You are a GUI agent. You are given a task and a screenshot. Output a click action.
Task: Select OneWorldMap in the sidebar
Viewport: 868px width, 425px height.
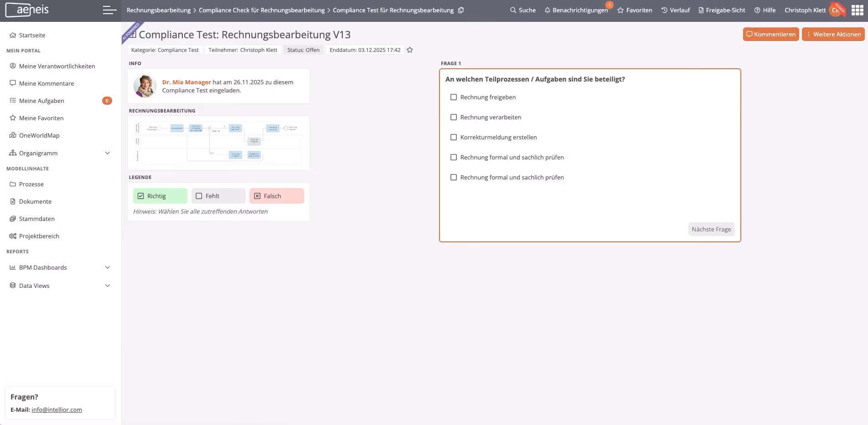(x=39, y=135)
